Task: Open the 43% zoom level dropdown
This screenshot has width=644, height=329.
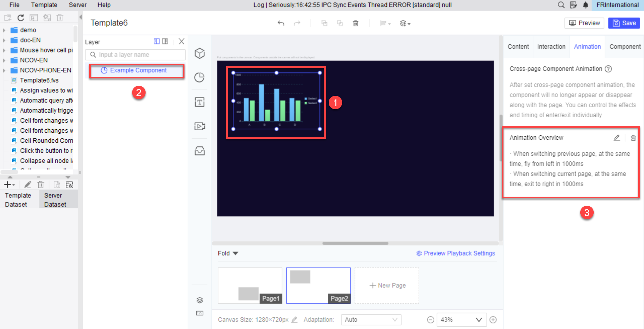Action: tap(462, 320)
